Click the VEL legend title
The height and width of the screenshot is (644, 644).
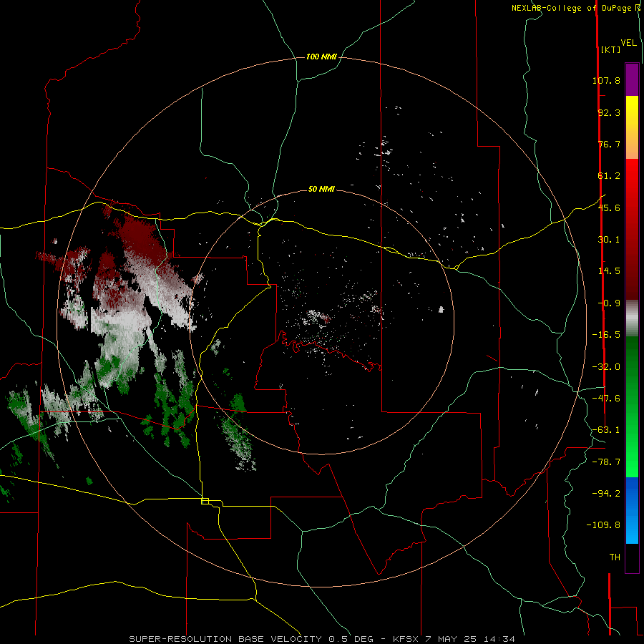628,43
